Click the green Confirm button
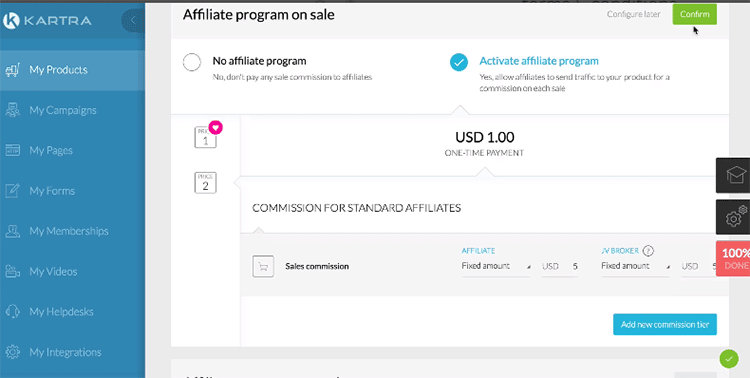Viewport: 750px width, 378px height. point(695,14)
